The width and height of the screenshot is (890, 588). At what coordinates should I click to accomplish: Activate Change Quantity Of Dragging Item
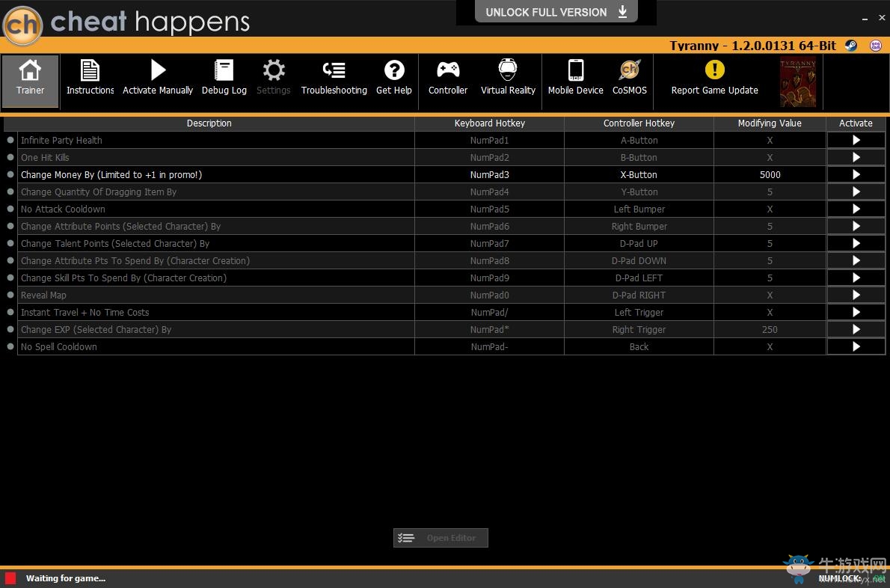tap(856, 192)
